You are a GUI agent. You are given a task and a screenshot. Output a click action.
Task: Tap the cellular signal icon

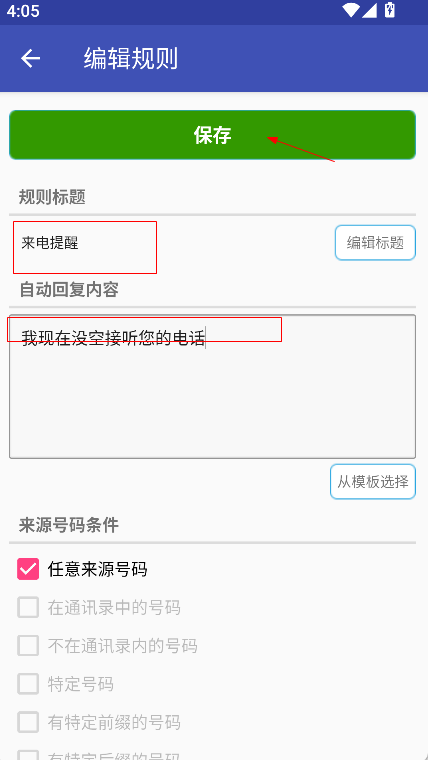pyautogui.click(x=369, y=10)
